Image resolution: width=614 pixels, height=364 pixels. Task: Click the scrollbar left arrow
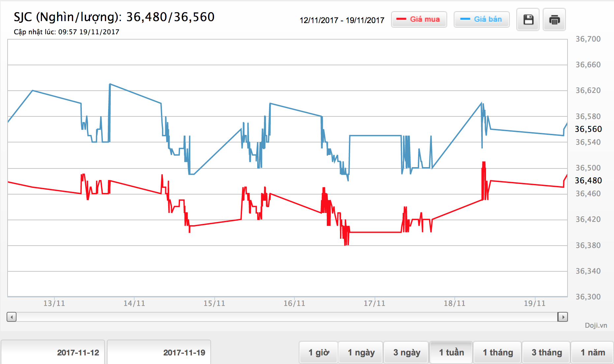(12, 317)
